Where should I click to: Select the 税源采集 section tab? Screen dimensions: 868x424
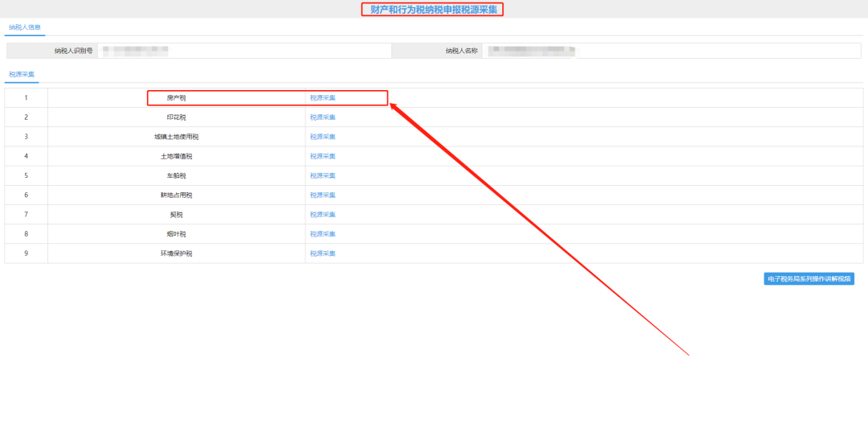pyautogui.click(x=22, y=74)
